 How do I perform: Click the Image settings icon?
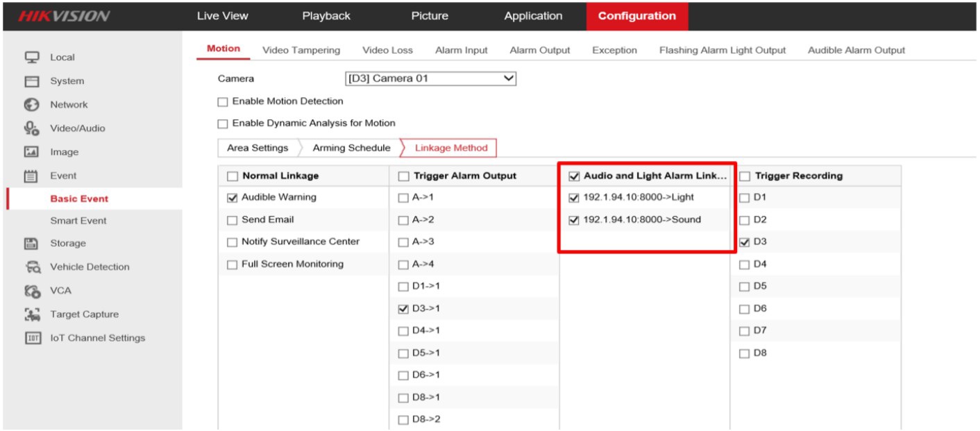[31, 152]
